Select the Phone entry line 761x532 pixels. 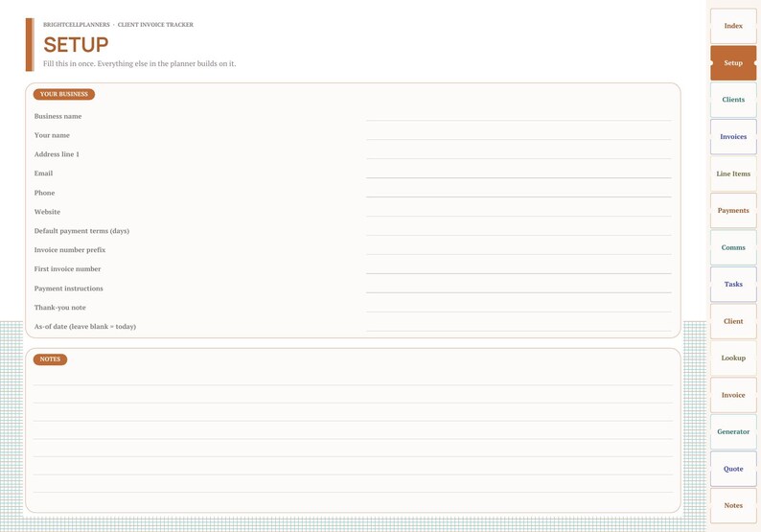tap(519, 192)
